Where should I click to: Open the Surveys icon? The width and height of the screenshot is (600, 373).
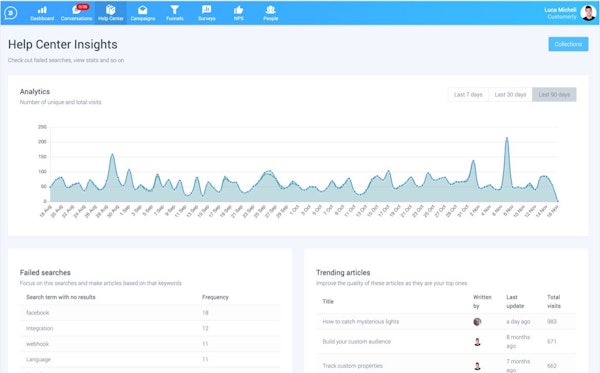coord(207,10)
